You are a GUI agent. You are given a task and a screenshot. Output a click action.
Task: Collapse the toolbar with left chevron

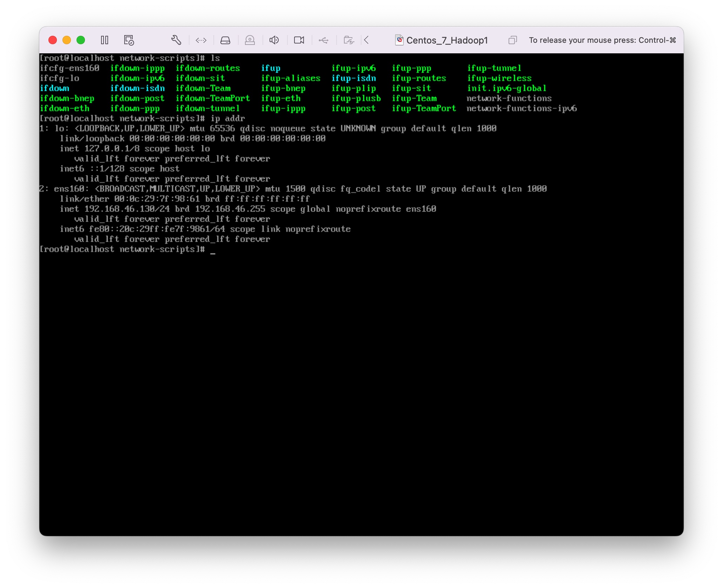click(x=367, y=40)
